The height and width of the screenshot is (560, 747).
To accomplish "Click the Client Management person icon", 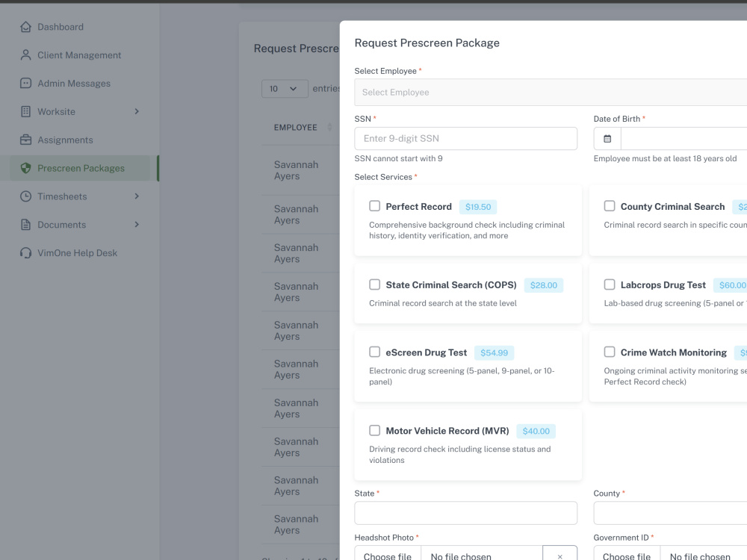I will (25, 55).
